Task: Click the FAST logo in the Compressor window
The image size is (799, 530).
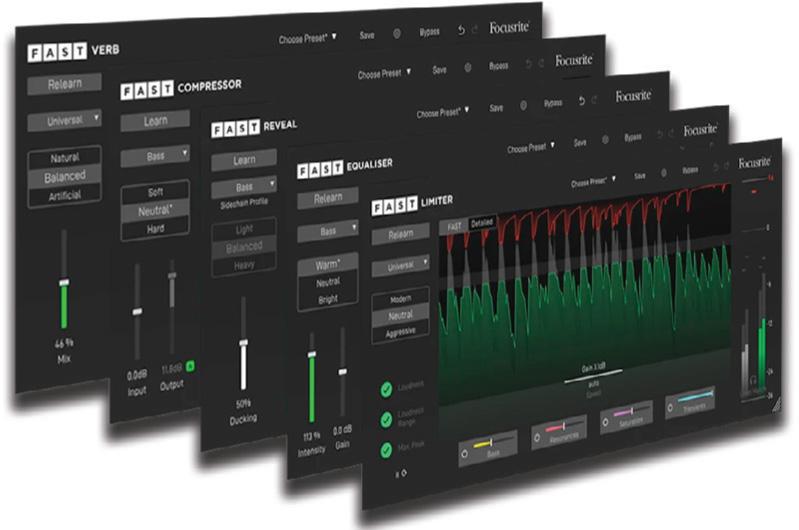Action: (147, 90)
